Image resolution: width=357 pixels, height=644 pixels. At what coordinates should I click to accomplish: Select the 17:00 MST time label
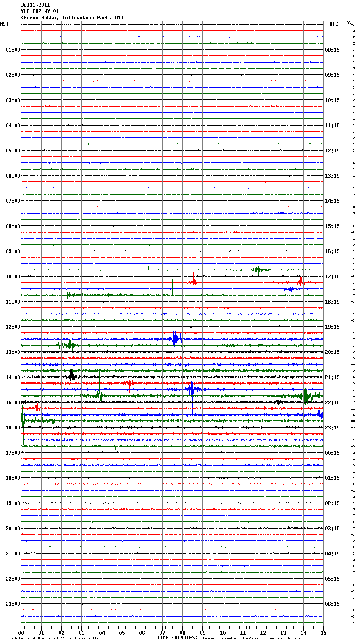[x=13, y=453]
